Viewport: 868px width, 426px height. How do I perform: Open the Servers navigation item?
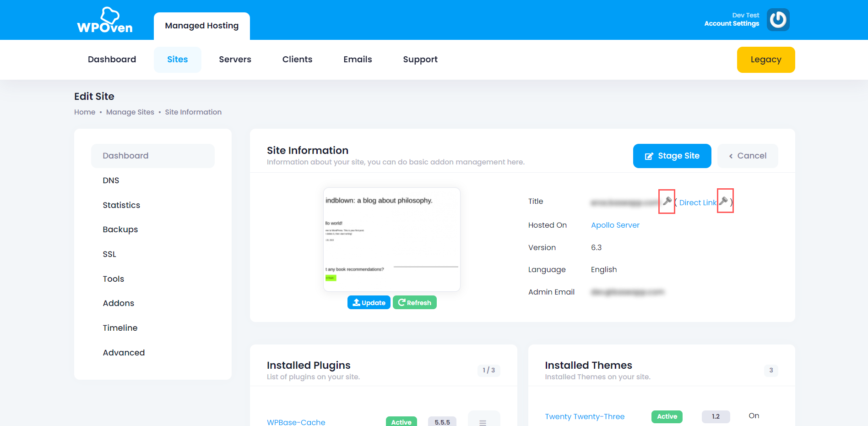[235, 60]
